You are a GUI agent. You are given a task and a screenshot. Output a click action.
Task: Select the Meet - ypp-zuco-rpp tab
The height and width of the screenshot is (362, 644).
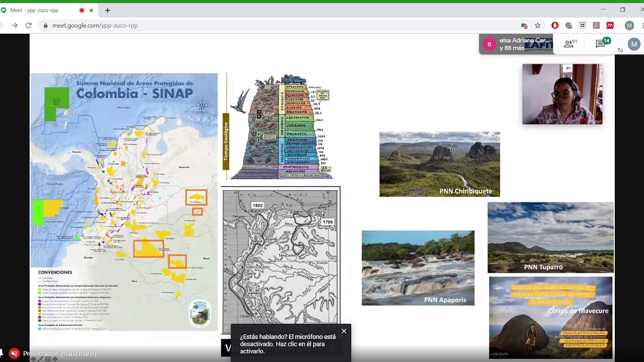click(x=48, y=10)
